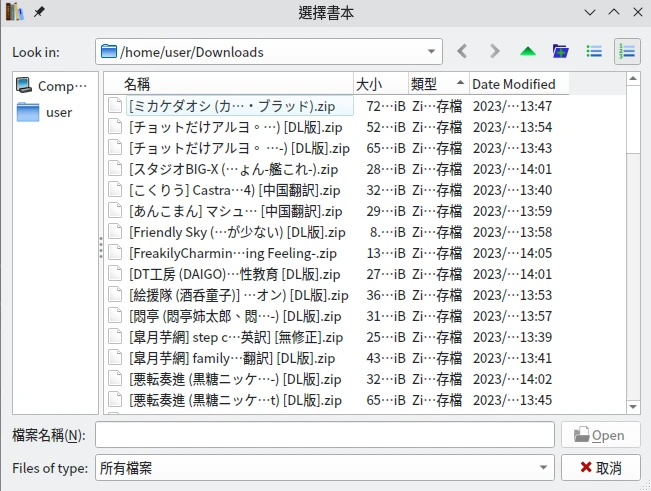Screen dimensions: 651x491
Task: Expand the Files of type dropdown
Action: (x=544, y=467)
